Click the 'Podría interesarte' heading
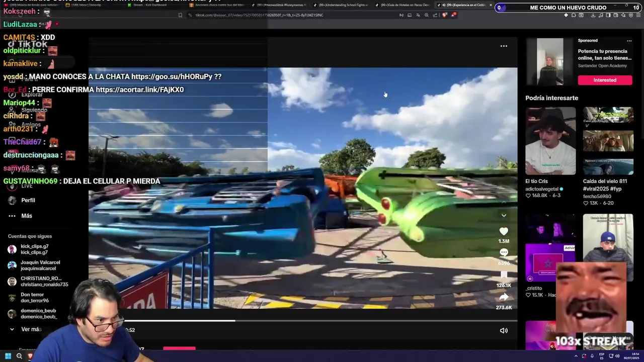 [x=552, y=98]
